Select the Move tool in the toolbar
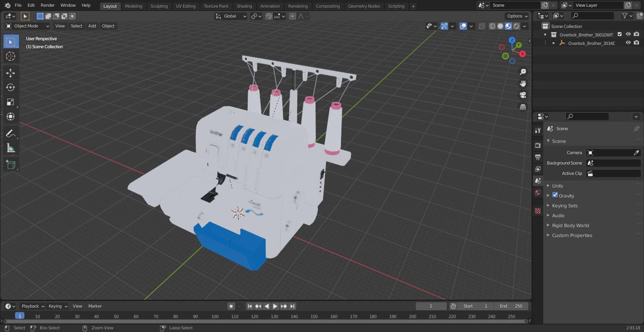The width and height of the screenshot is (644, 332). coord(11,73)
